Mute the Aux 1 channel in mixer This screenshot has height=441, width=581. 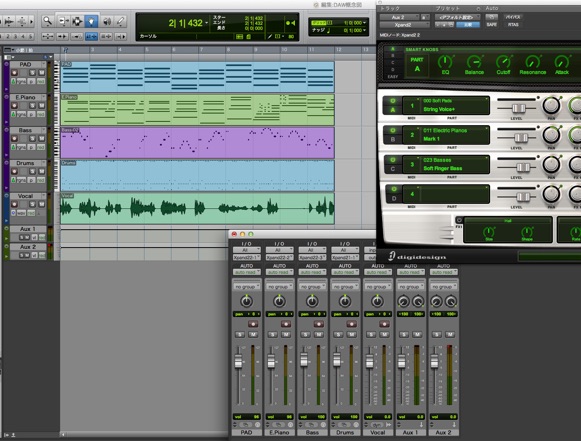[417, 335]
